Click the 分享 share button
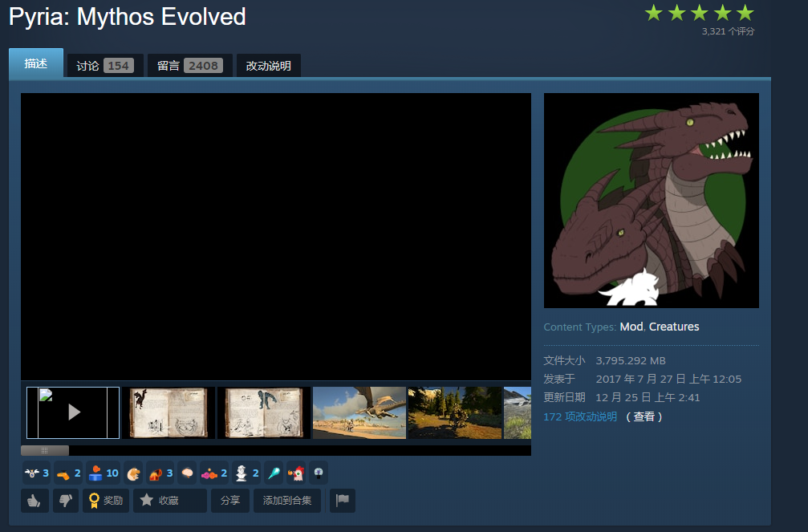The image size is (808, 532). [230, 501]
